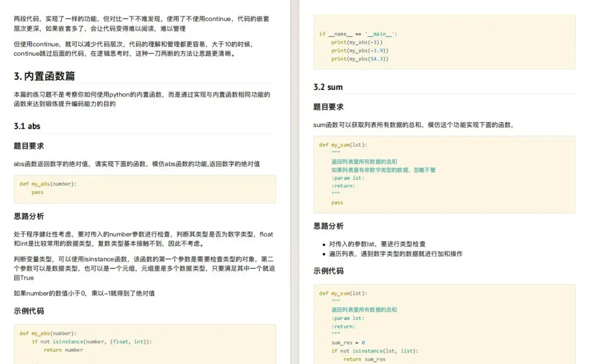This screenshot has width=589, height=364.
Task: Click code line 'print(my_abs(-3))'
Action: (357, 43)
